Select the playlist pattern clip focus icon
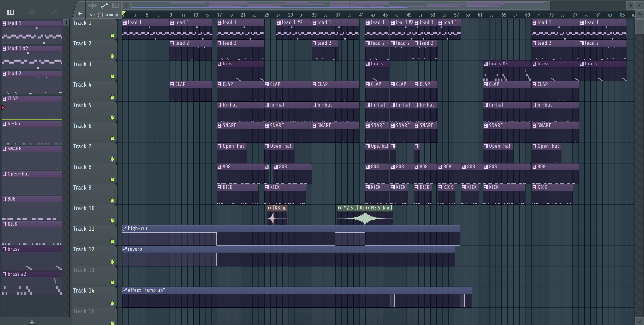The width and height of the screenshot is (644, 325). coord(116,6)
